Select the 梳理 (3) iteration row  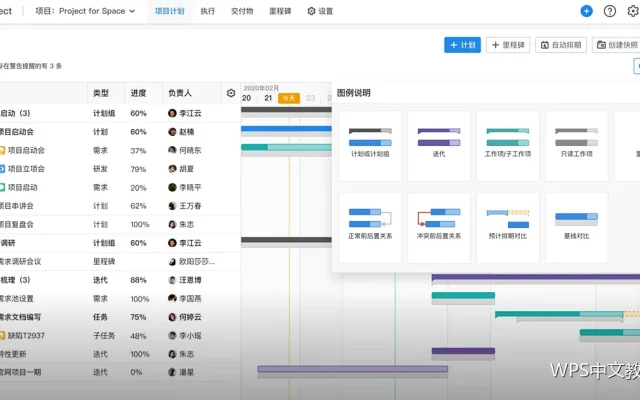coord(120,280)
